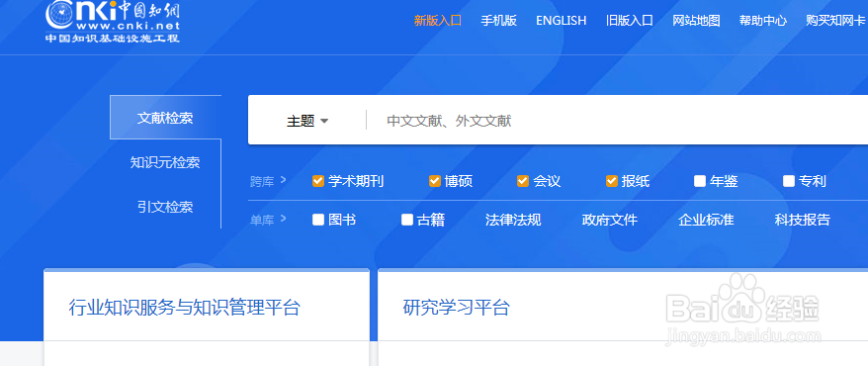Image resolution: width=868 pixels, height=366 pixels.
Task: Click the 购买知网卡 link
Action: click(x=835, y=21)
